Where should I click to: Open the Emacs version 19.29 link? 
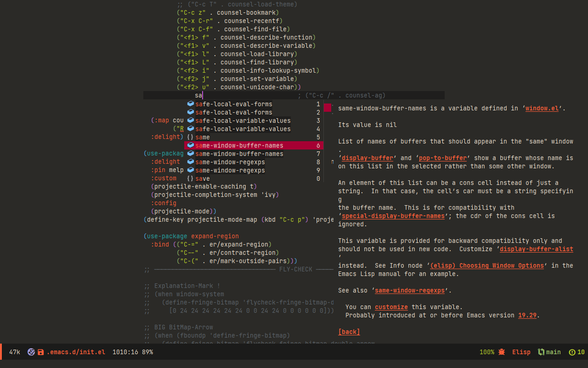pyautogui.click(x=527, y=315)
